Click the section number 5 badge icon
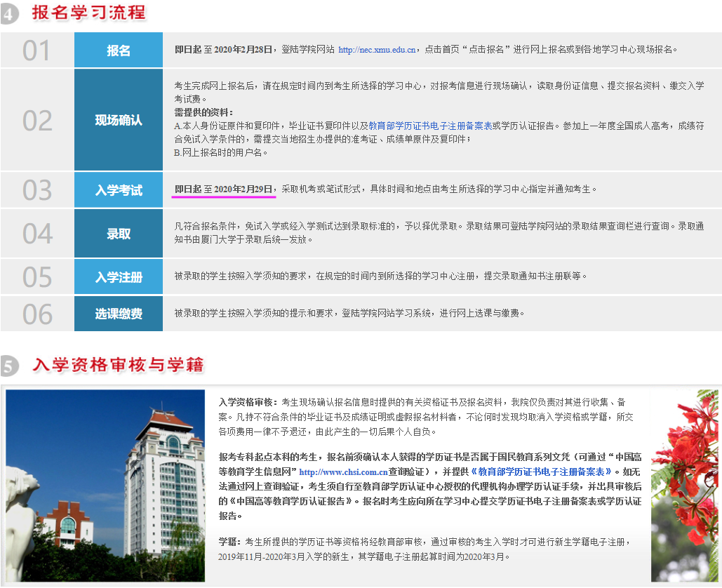The height and width of the screenshot is (588, 722). click(9, 366)
